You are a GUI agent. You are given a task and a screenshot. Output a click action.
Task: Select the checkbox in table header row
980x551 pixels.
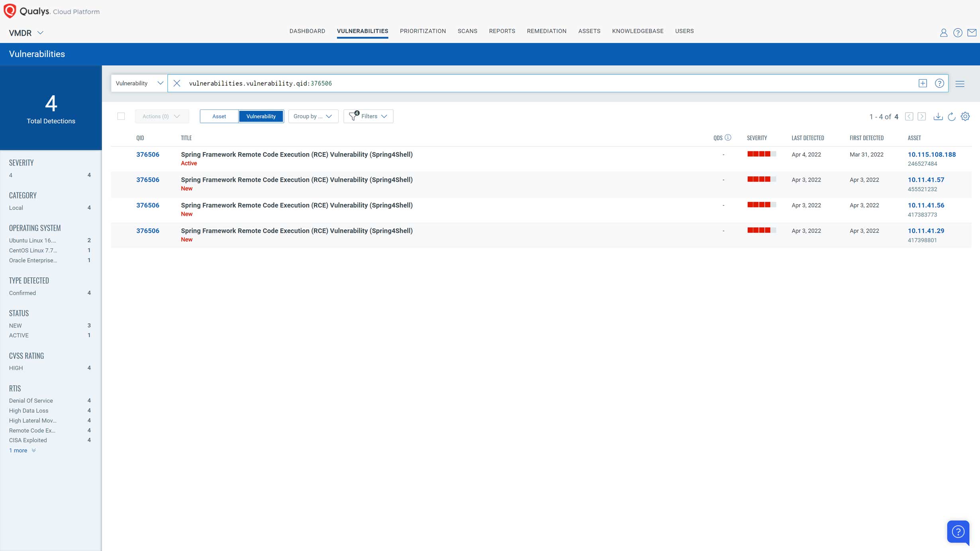point(121,116)
